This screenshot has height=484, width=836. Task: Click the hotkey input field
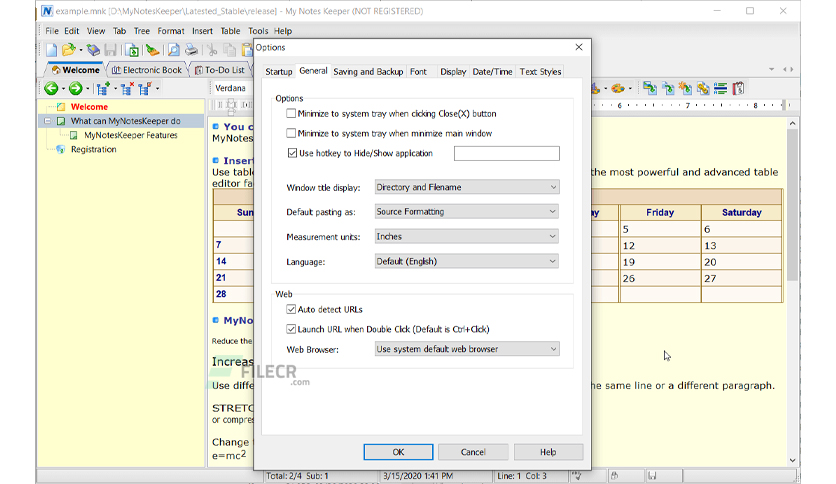point(507,154)
